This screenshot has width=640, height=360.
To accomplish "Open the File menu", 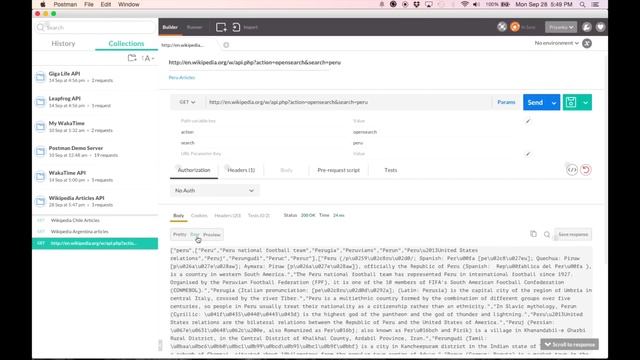I will [89, 4].
